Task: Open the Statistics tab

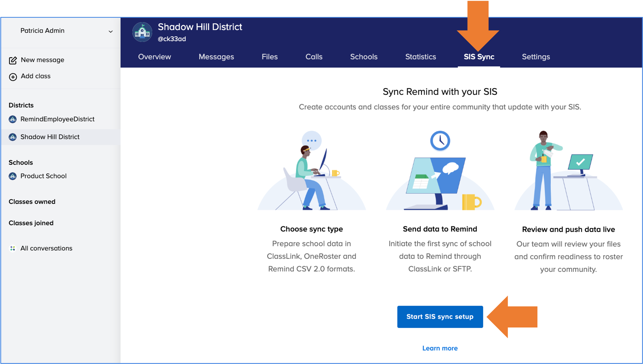Action: [420, 57]
